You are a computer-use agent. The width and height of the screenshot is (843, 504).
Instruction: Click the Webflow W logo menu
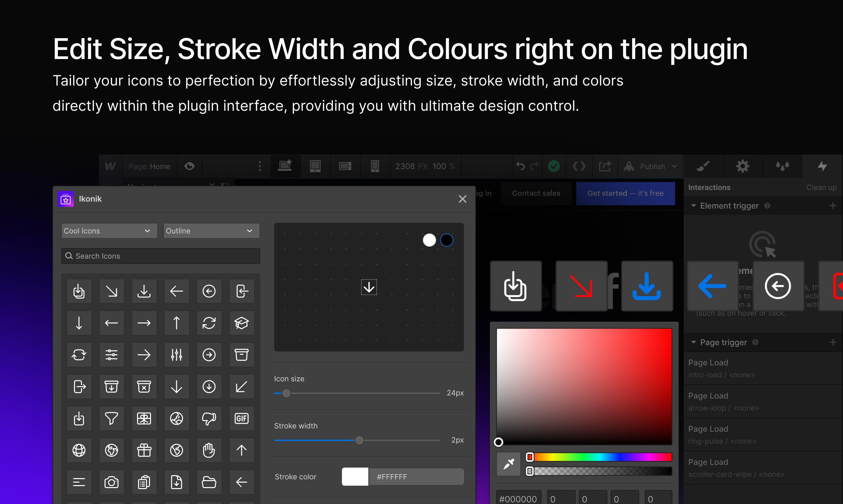[110, 166]
